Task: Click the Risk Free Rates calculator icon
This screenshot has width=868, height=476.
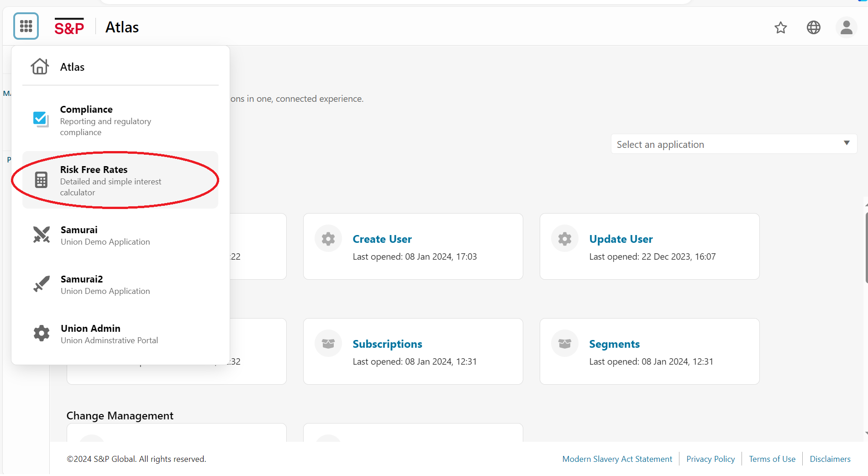Action: pyautogui.click(x=41, y=180)
